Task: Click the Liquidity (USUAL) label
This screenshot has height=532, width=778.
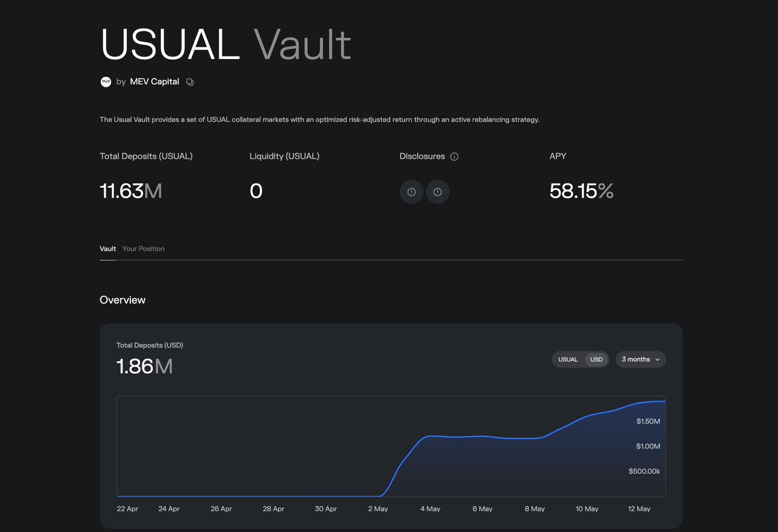Action: click(x=285, y=156)
